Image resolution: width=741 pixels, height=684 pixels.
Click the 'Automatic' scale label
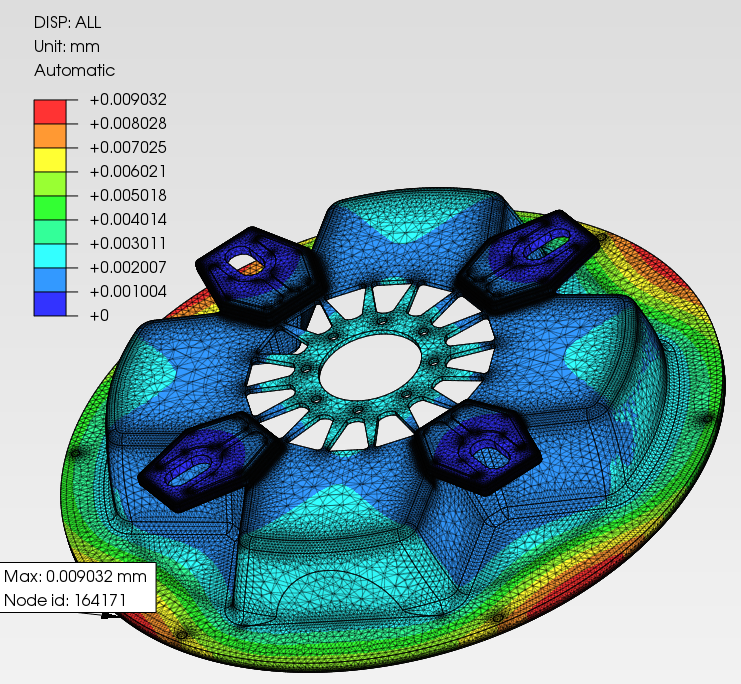click(74, 70)
